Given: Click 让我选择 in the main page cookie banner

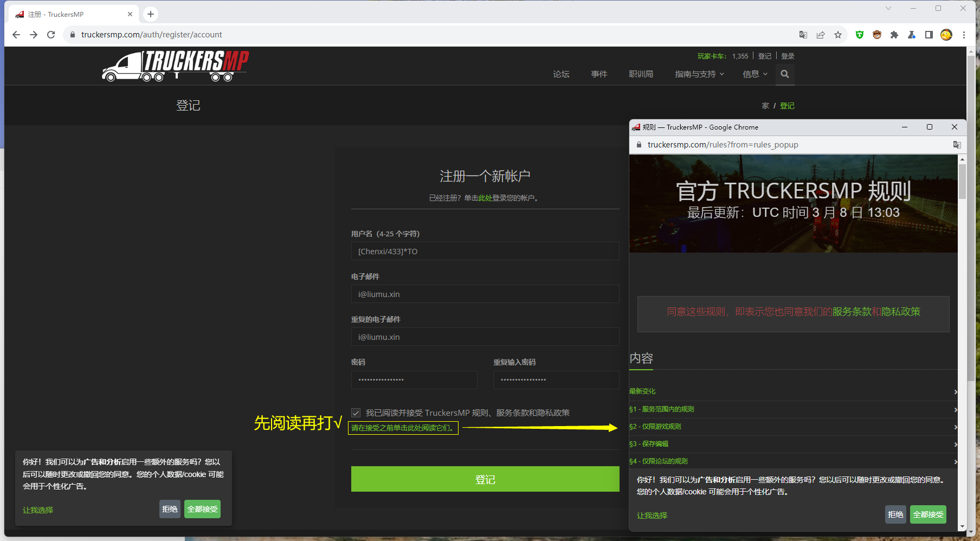Looking at the screenshot, I should click(38, 510).
